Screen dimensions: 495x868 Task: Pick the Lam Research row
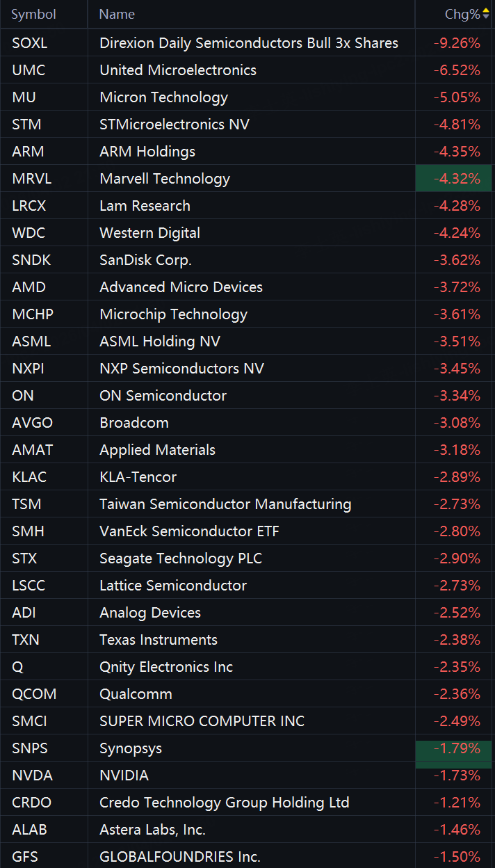(247, 206)
